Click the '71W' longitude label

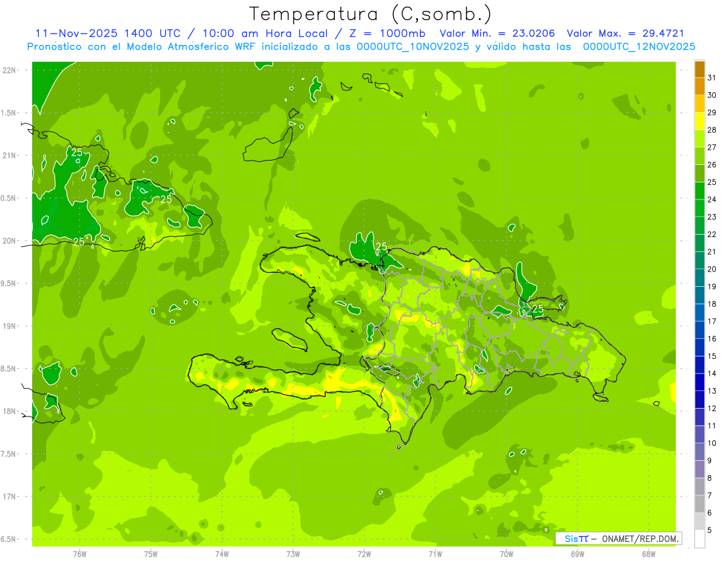(x=435, y=554)
